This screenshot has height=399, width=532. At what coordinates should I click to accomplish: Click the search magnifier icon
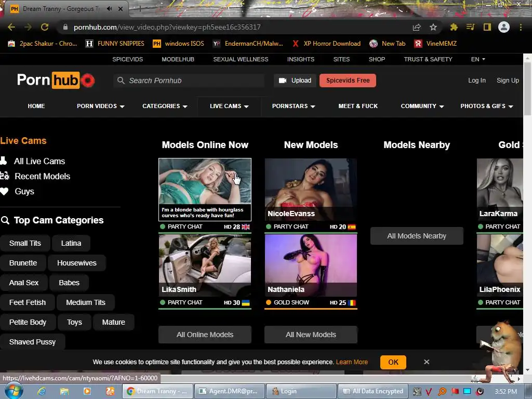(121, 81)
